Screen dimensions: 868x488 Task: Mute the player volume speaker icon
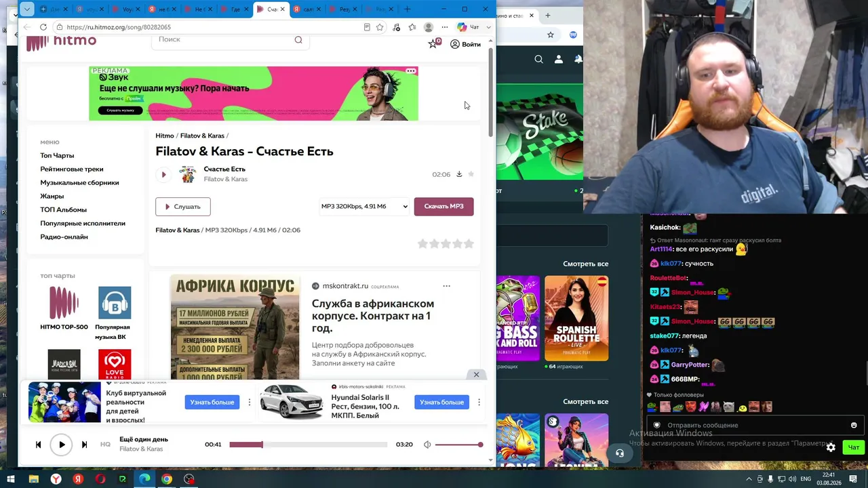[427, 445]
